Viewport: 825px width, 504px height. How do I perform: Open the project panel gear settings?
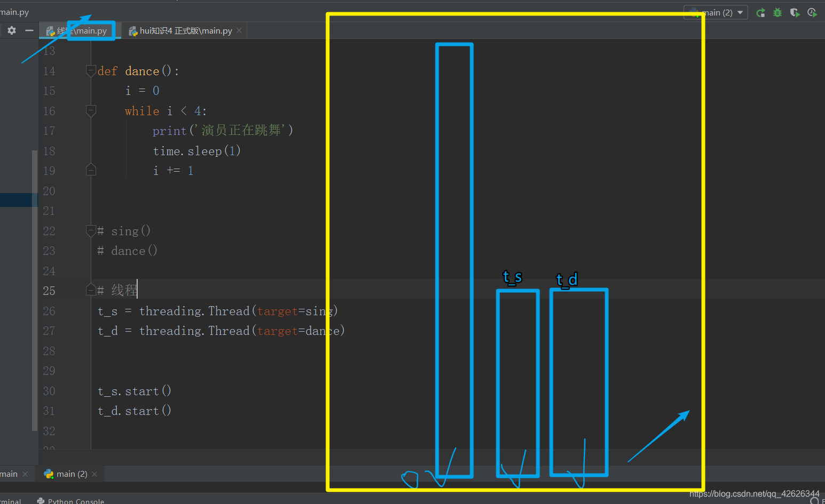click(12, 30)
